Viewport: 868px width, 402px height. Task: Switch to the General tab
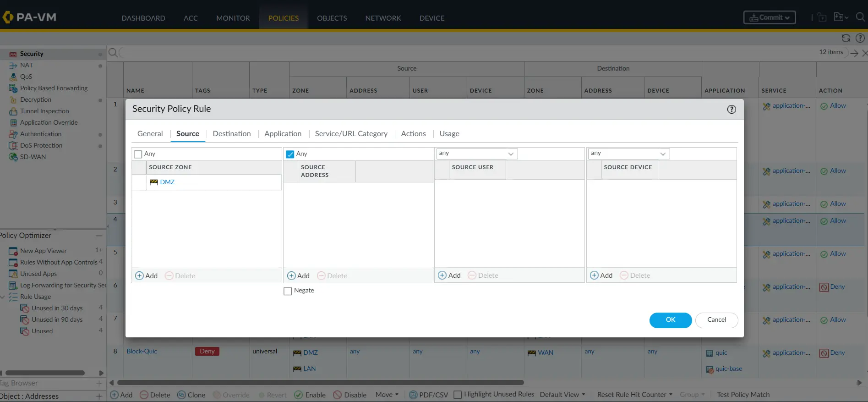click(150, 133)
